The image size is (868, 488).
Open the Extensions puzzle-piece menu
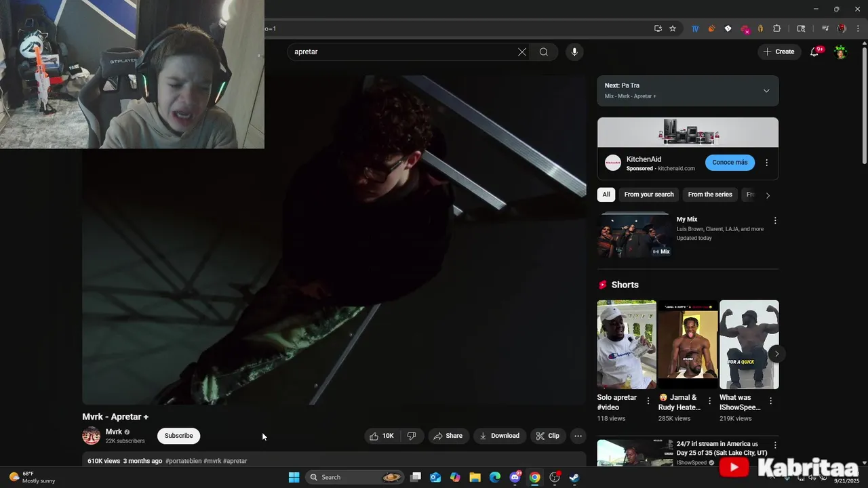pyautogui.click(x=777, y=28)
